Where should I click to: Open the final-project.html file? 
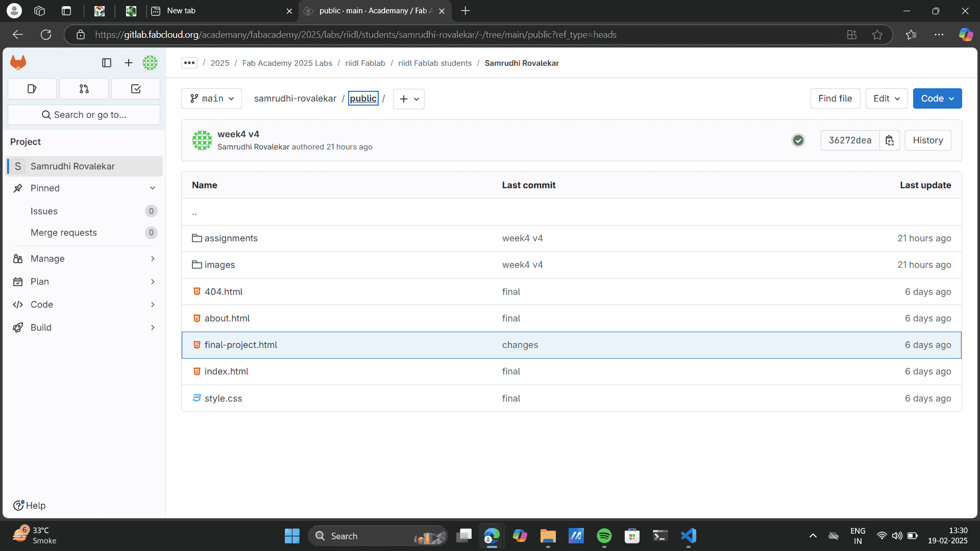pos(241,344)
